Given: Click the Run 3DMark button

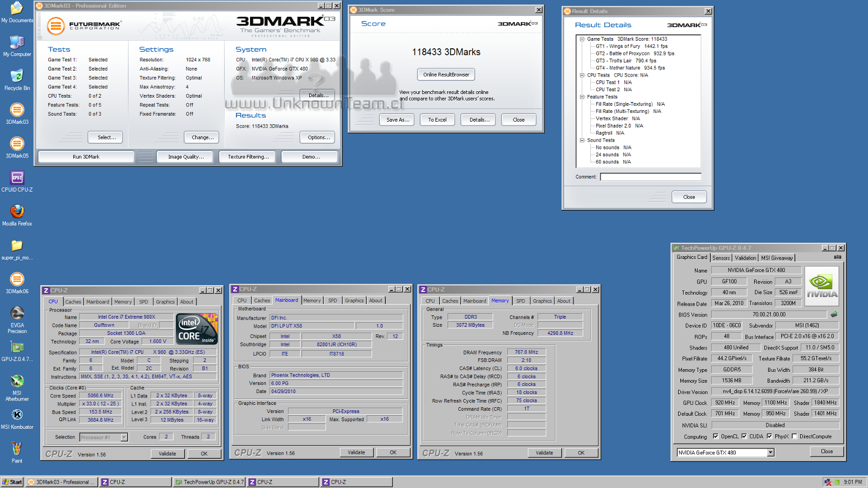Looking at the screenshot, I should [x=86, y=157].
